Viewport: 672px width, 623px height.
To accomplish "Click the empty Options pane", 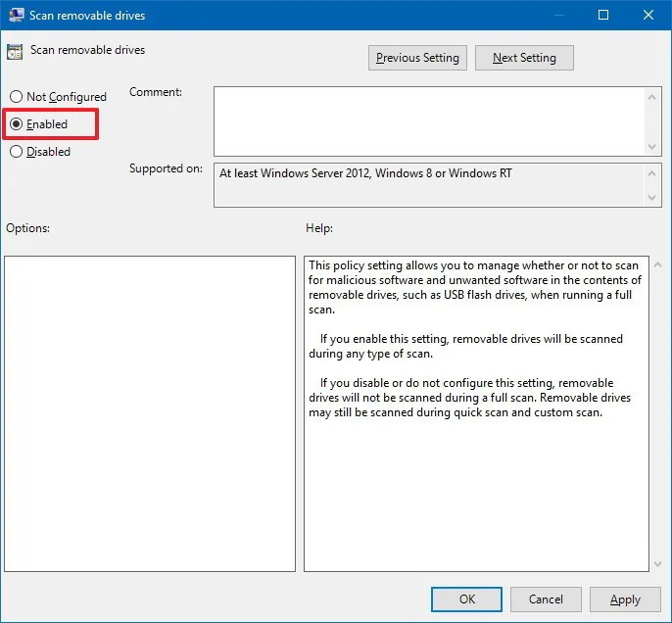I will (x=150, y=413).
